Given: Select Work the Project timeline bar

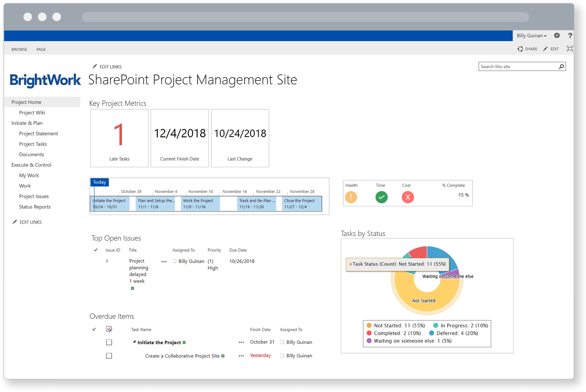Looking at the screenshot, I should coord(200,204).
